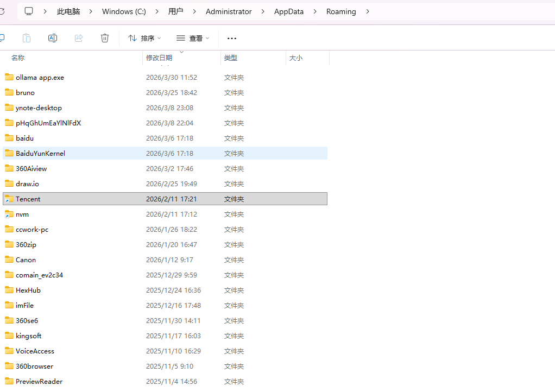The width and height of the screenshot is (555, 392).
Task: Click folder icon next to kingsoft
Action: [9, 336]
